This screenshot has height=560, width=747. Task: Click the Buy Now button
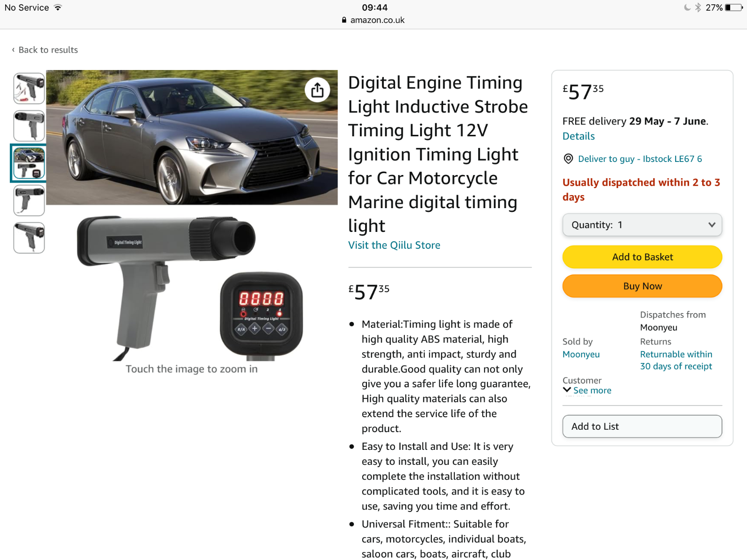pyautogui.click(x=642, y=286)
